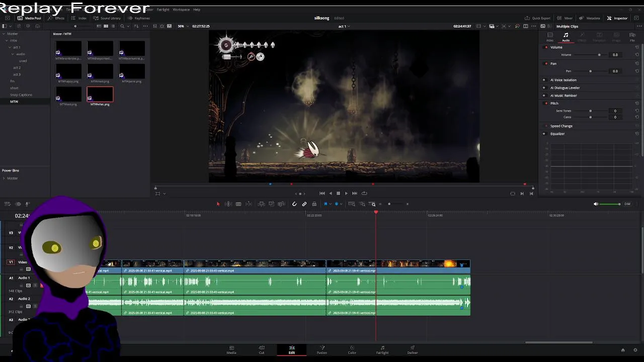Image resolution: width=644 pixels, height=362 pixels.
Task: Switch Inspector to the File tab
Action: (632, 37)
